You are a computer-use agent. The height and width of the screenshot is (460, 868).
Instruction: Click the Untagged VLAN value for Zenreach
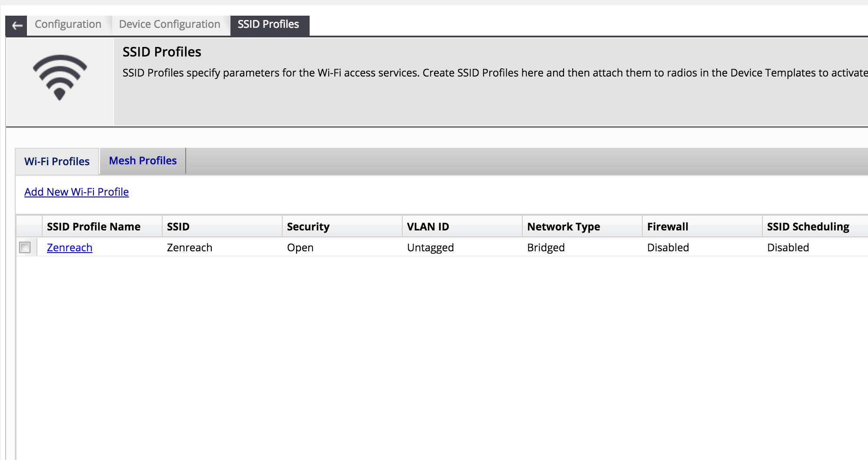(430, 247)
